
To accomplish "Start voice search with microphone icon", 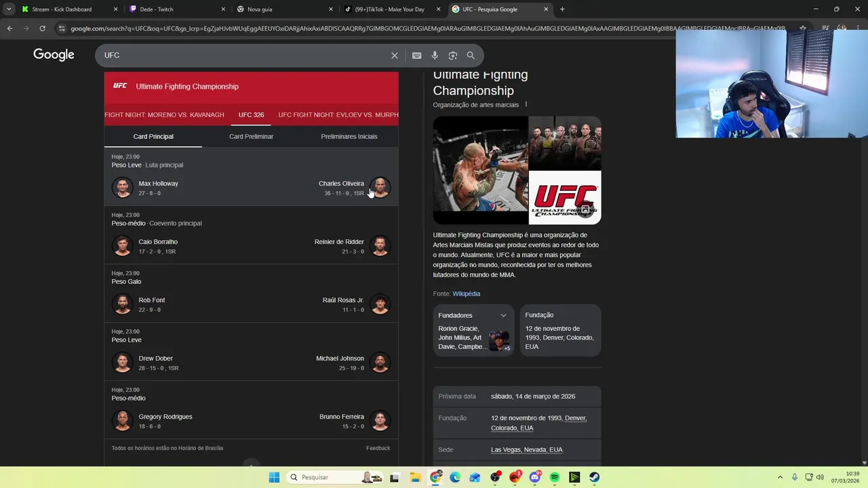I will click(435, 56).
